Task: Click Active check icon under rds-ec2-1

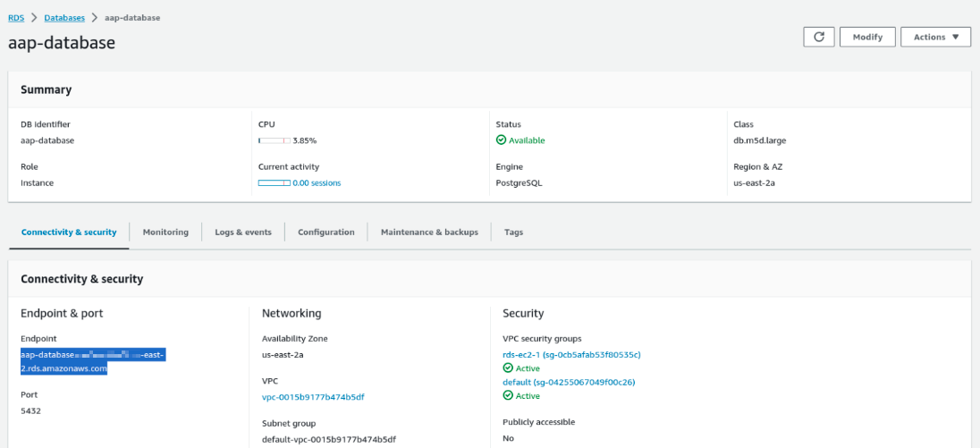Action: click(x=508, y=368)
